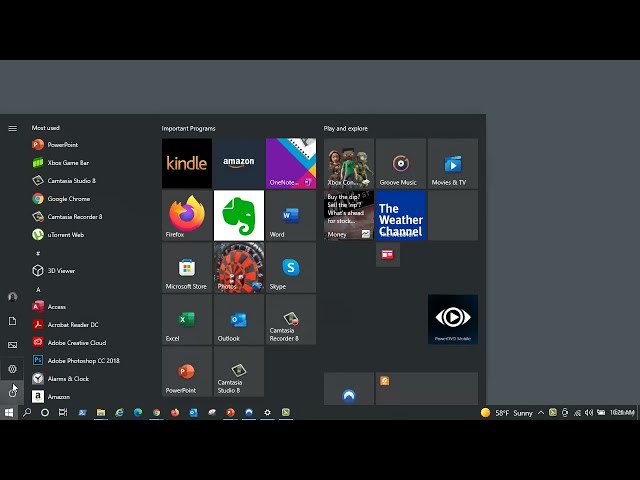Image resolution: width=640 pixels, height=480 pixels.
Task: Open Firefox from the taskbar
Action: click(x=175, y=413)
